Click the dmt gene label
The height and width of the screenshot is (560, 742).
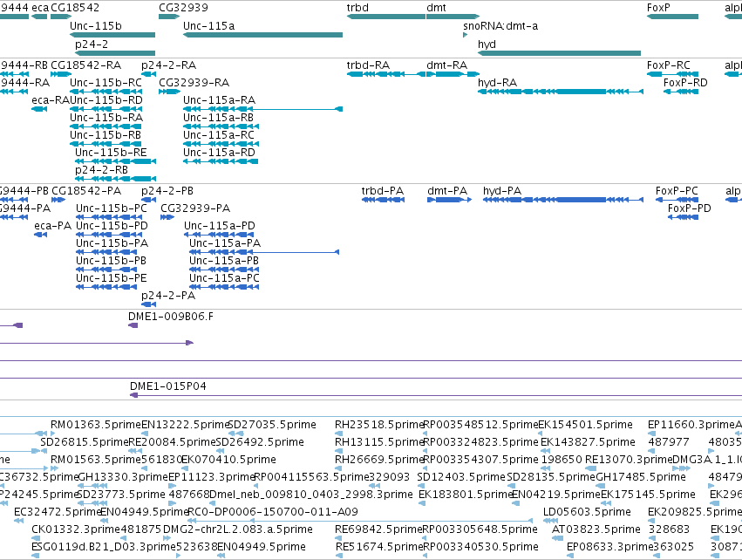436,8
